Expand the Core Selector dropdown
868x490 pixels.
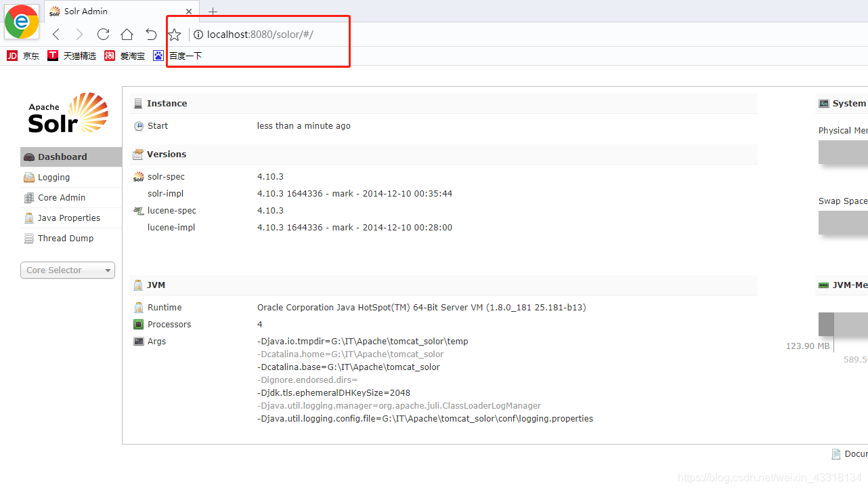pos(68,270)
